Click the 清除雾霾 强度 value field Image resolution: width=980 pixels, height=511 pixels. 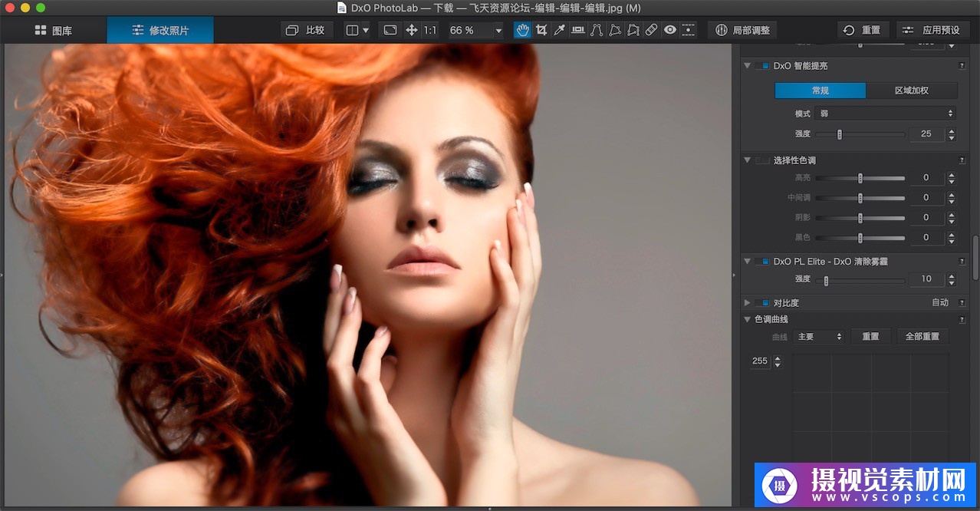[926, 279]
